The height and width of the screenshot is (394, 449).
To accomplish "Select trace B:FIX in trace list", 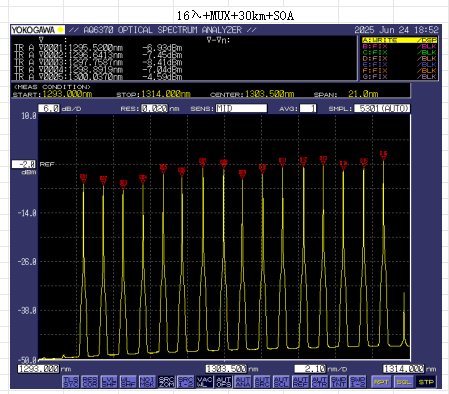I will (399, 46).
